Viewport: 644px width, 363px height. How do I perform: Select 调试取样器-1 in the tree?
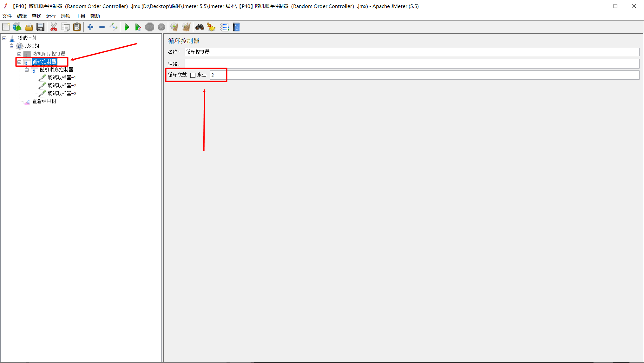pyautogui.click(x=62, y=78)
